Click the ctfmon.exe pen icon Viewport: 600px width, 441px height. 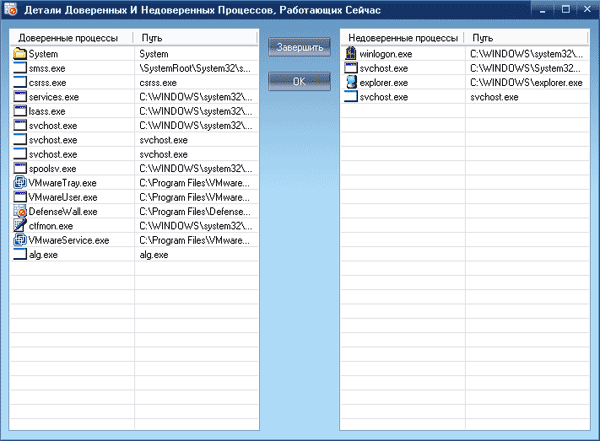click(20, 226)
